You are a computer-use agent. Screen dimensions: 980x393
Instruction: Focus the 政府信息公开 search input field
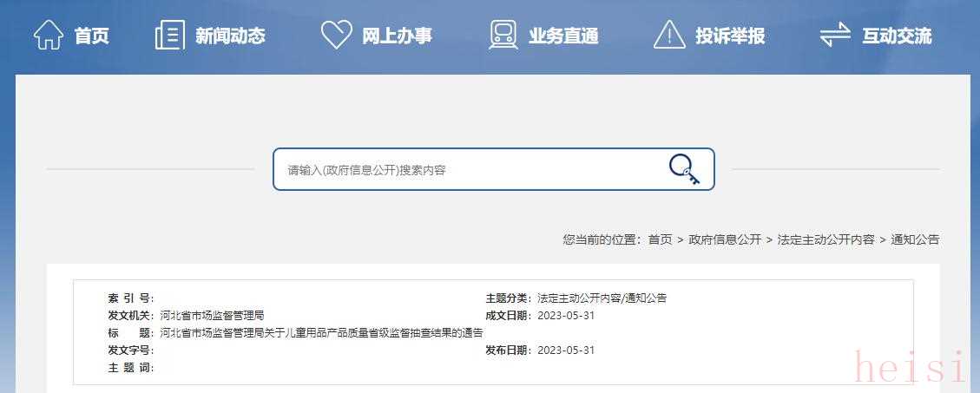(x=469, y=169)
